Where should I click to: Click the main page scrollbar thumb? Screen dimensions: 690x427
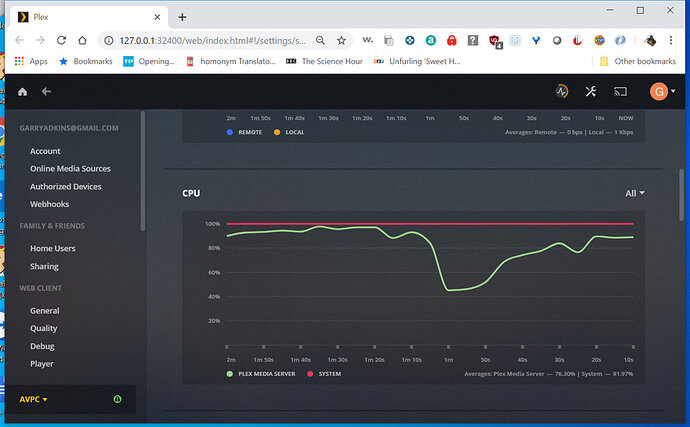click(x=682, y=195)
